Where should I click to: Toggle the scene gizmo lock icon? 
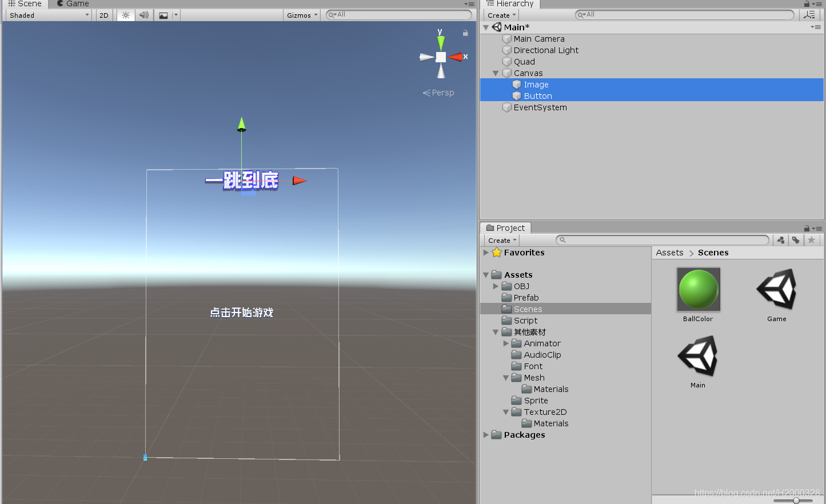coord(465,33)
